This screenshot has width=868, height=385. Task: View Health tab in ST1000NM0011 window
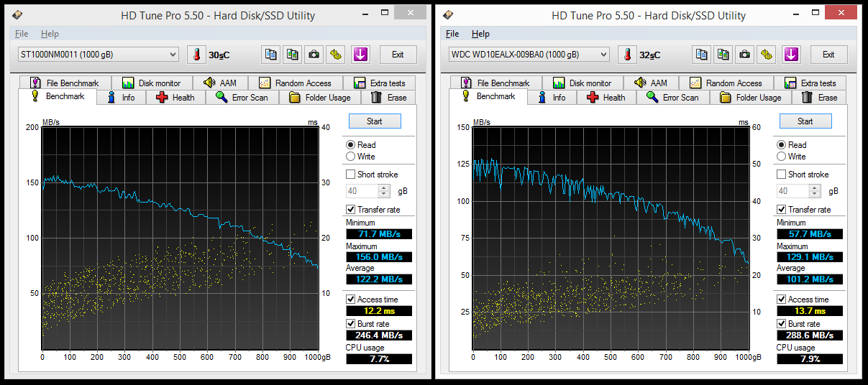(x=175, y=98)
